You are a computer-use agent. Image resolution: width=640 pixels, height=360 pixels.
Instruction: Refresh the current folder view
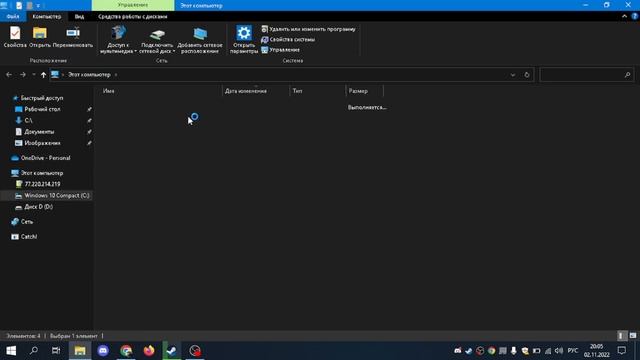tap(527, 75)
